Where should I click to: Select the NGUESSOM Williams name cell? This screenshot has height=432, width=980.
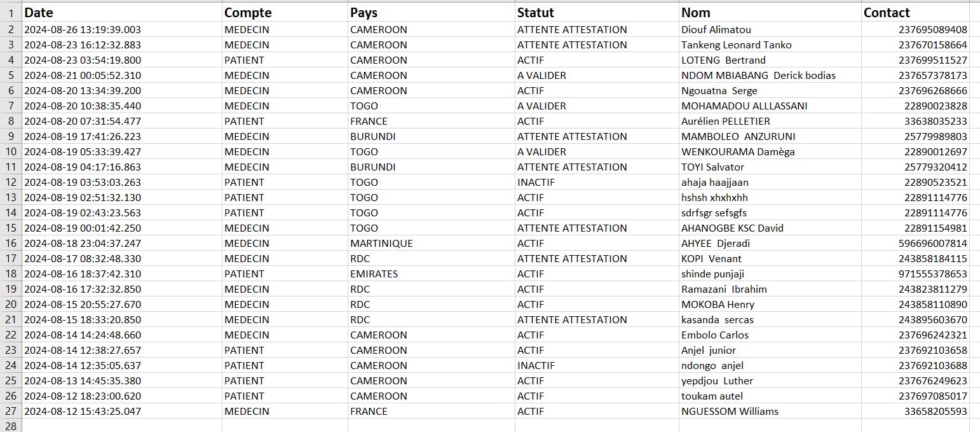(730, 411)
